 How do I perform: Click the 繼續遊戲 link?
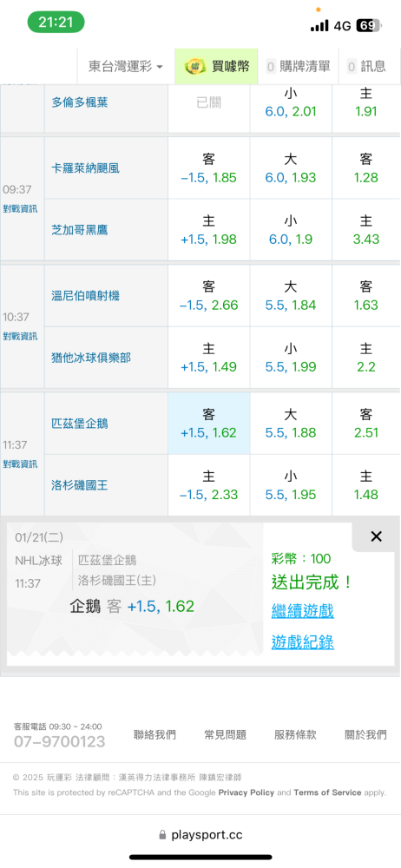tap(302, 611)
